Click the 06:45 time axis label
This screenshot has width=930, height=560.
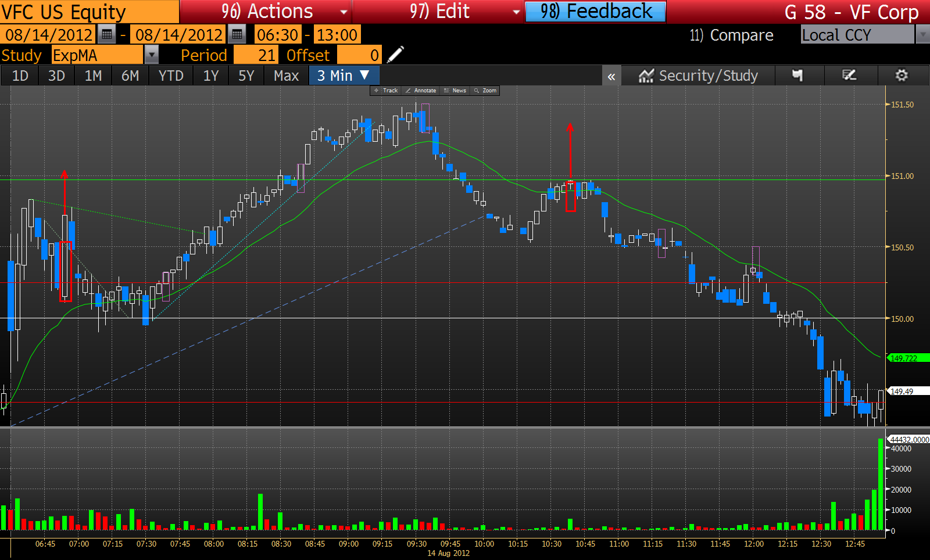(45, 544)
